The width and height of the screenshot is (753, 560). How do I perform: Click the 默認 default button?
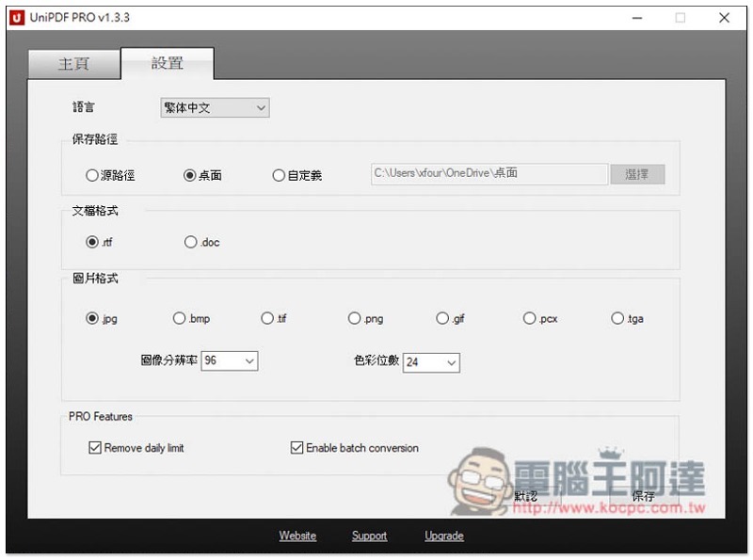click(x=525, y=496)
